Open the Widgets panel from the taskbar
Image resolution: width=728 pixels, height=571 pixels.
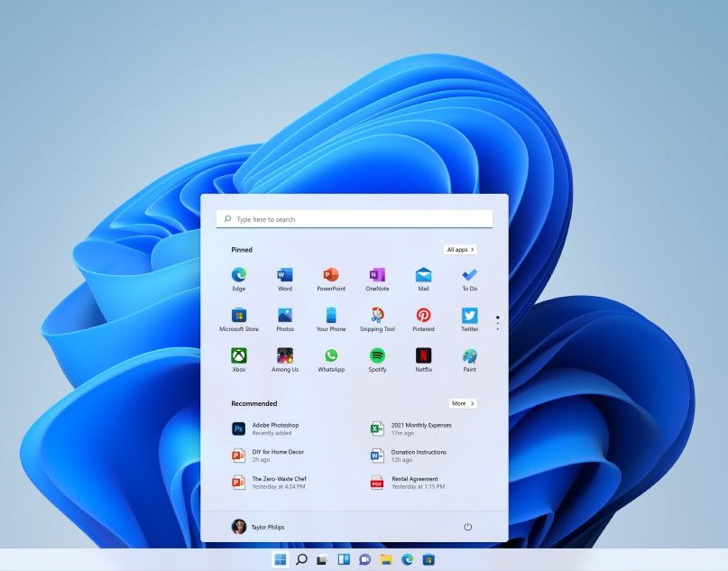point(344,559)
